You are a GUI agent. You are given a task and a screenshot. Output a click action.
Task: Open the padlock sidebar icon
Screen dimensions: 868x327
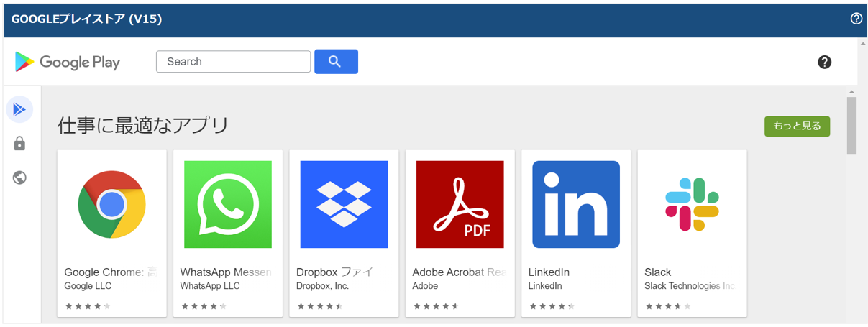tap(19, 144)
